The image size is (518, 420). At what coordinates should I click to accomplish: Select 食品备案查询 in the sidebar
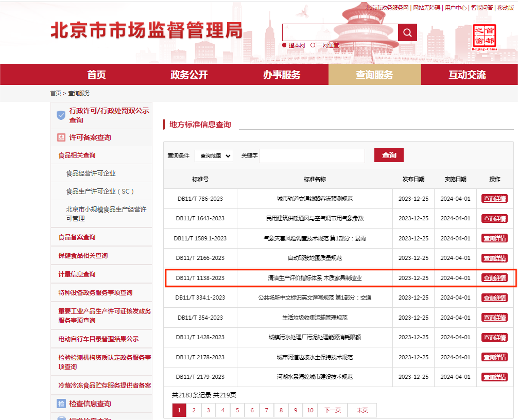[77, 237]
